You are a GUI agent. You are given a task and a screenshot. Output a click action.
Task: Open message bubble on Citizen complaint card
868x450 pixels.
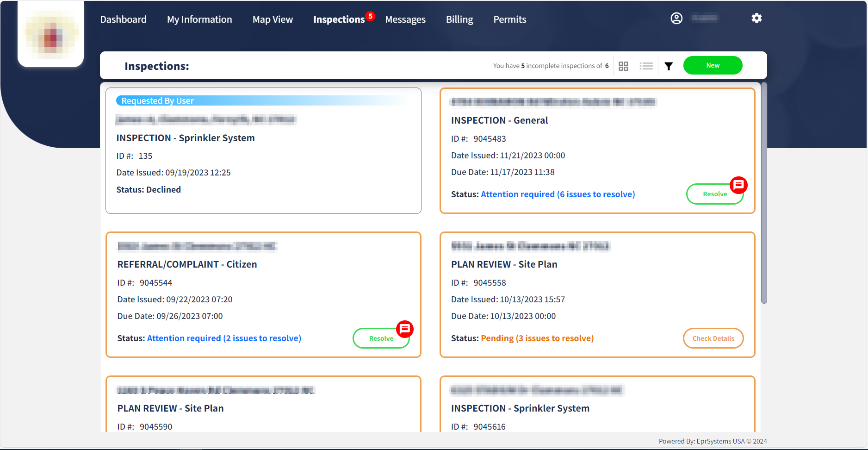point(405,329)
